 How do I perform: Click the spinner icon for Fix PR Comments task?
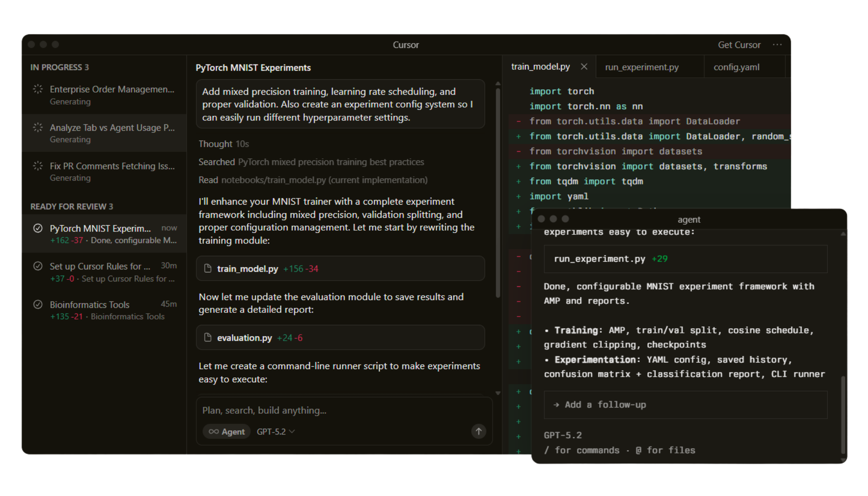point(38,166)
